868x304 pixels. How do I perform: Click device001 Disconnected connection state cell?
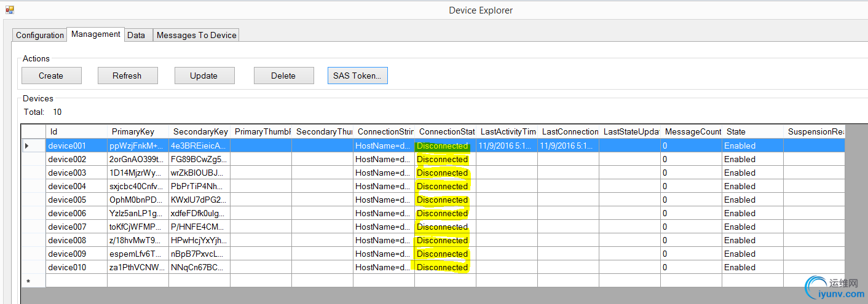click(445, 146)
